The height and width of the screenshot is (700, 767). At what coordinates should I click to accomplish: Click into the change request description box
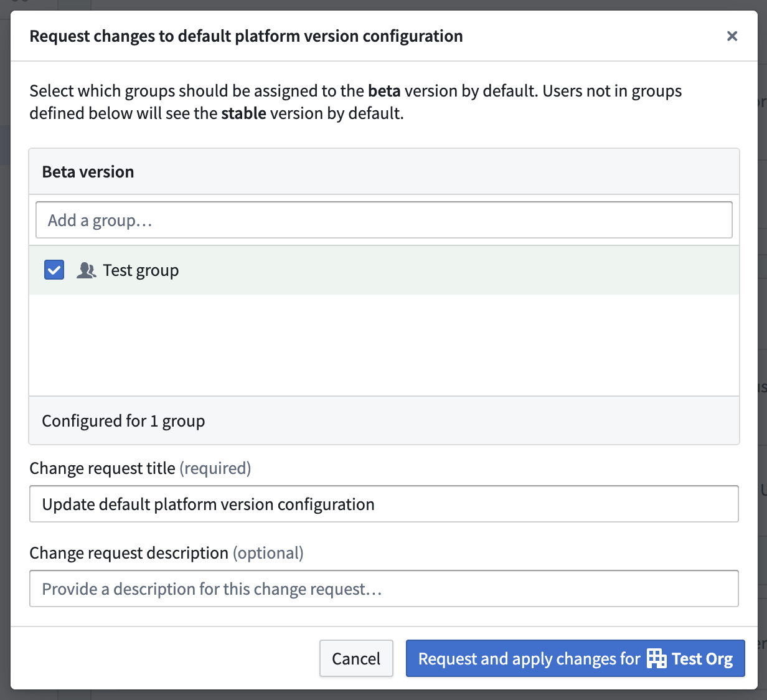point(383,589)
